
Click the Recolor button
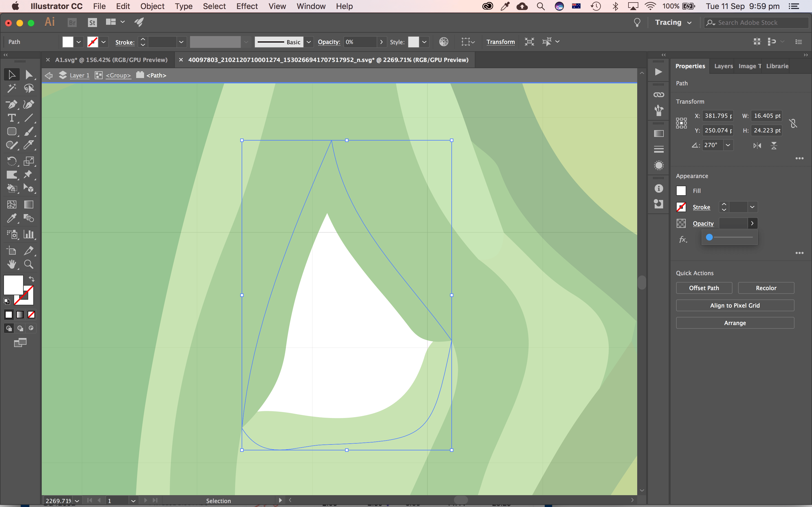[766, 288]
